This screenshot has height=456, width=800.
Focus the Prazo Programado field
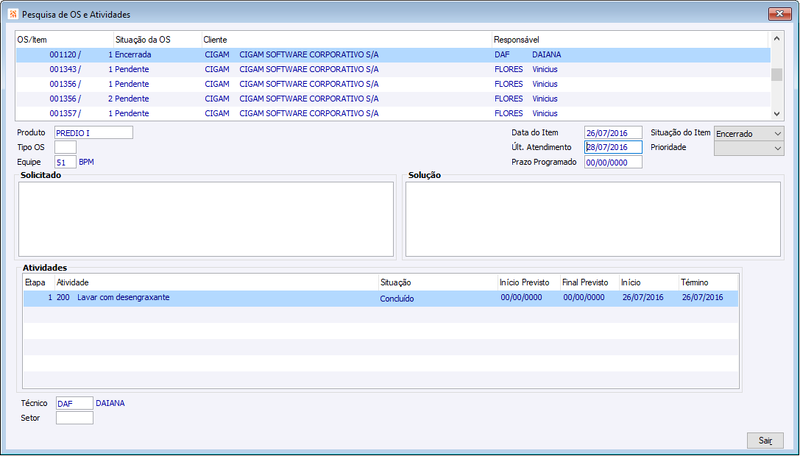coord(613,162)
